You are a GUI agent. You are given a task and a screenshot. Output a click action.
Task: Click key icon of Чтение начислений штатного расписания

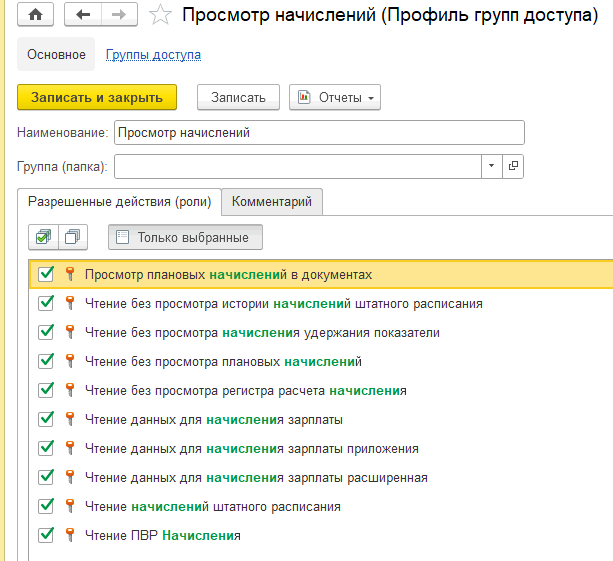click(x=70, y=506)
